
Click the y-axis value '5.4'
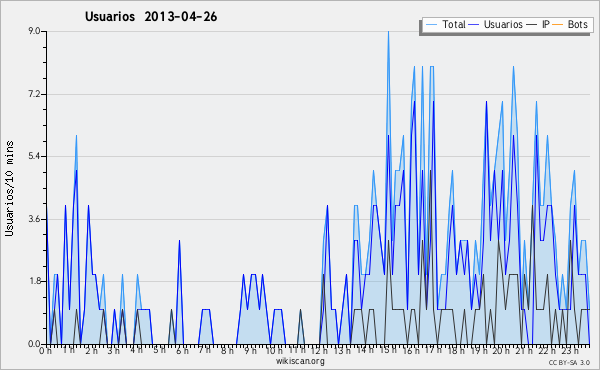[x=34, y=156]
